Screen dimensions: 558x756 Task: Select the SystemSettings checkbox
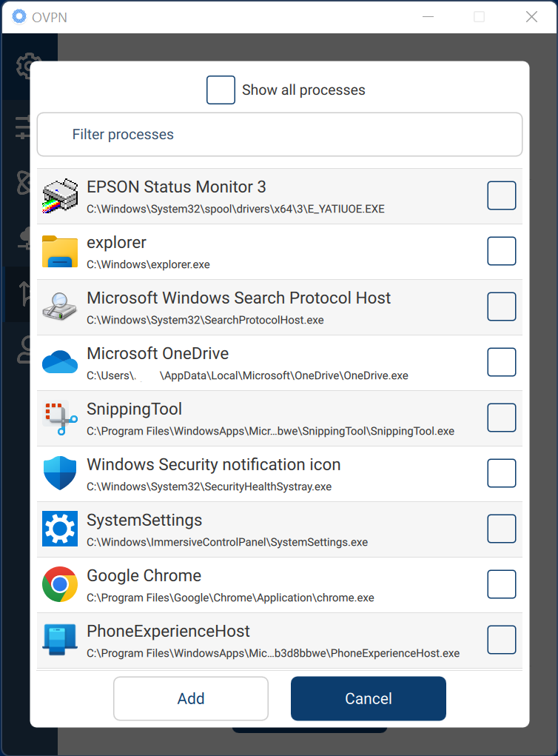point(502,529)
